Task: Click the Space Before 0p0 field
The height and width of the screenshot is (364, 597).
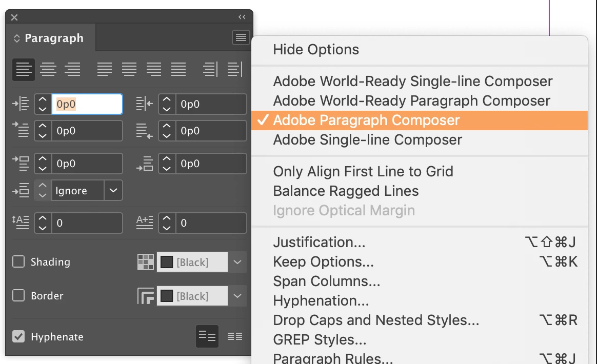Action: coord(87,164)
